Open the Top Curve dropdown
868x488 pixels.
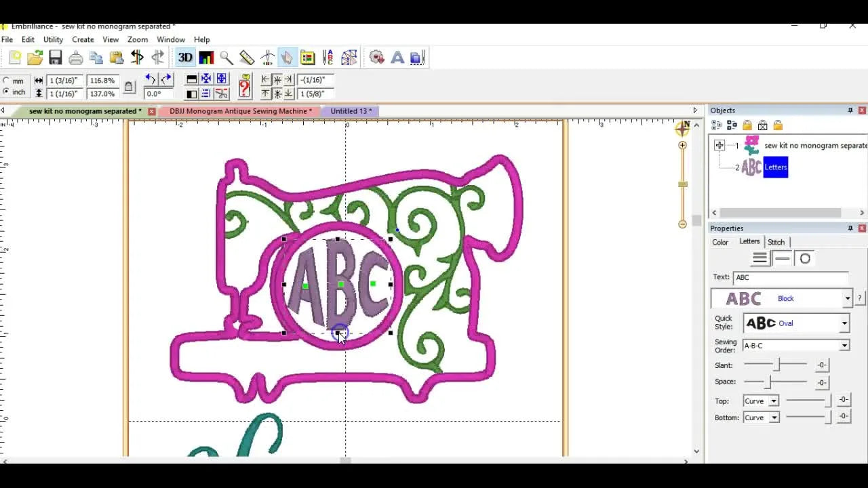[x=773, y=401]
